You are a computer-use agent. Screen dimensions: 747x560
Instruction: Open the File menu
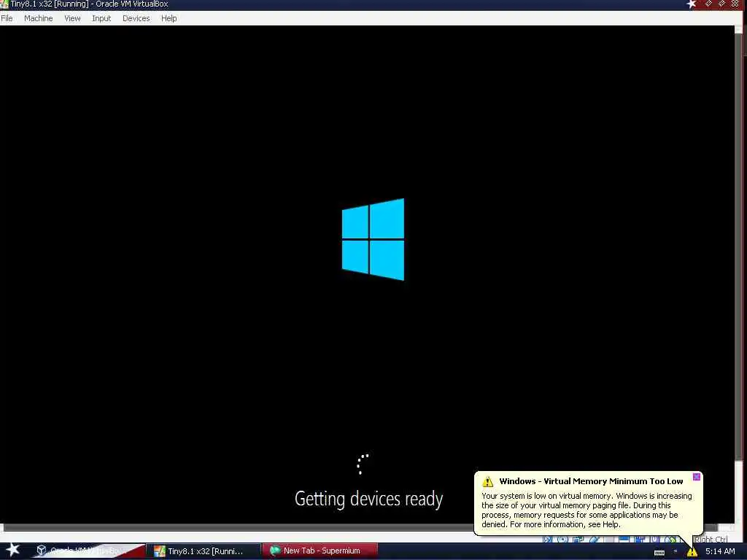tap(7, 18)
